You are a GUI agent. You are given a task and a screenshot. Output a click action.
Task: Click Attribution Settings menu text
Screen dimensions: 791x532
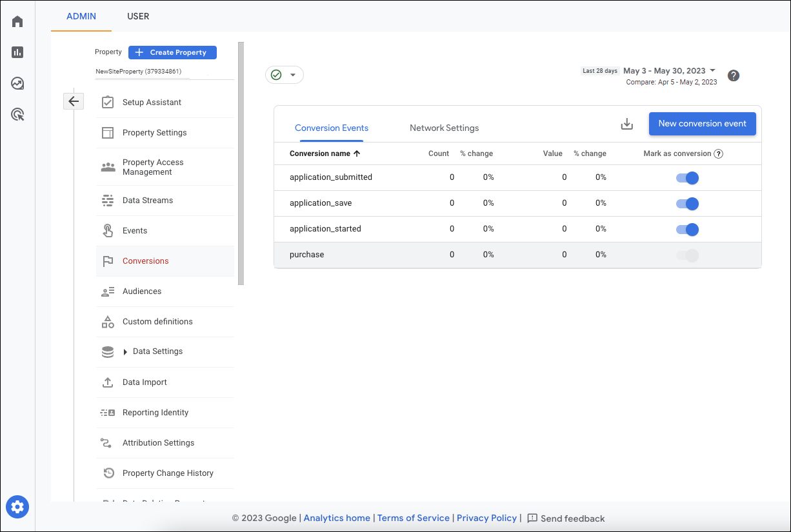click(x=158, y=443)
